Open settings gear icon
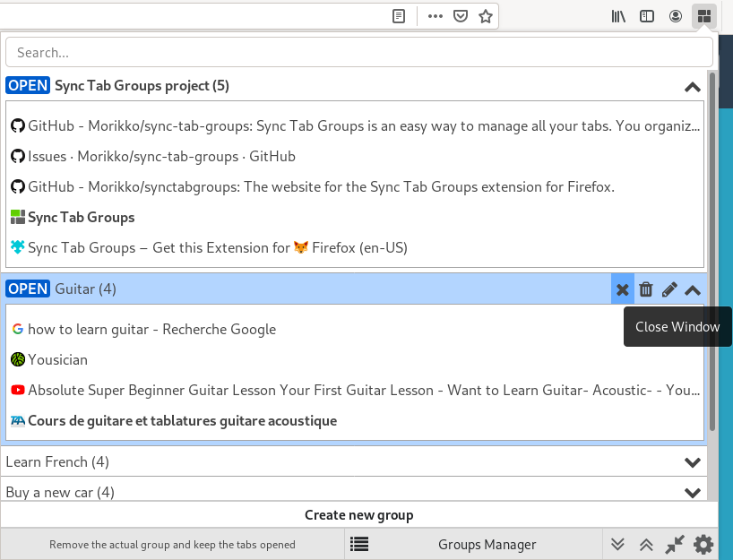733x560 pixels. pyautogui.click(x=703, y=545)
